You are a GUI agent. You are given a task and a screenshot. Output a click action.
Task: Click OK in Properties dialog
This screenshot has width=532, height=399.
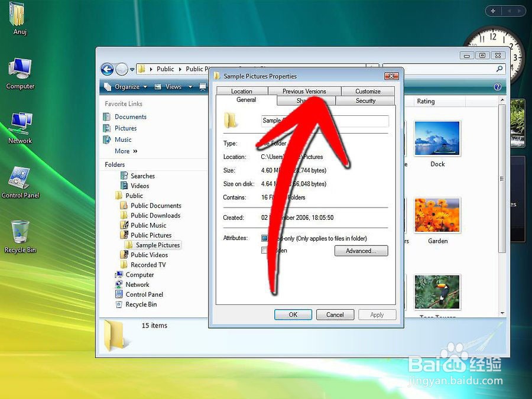(293, 314)
